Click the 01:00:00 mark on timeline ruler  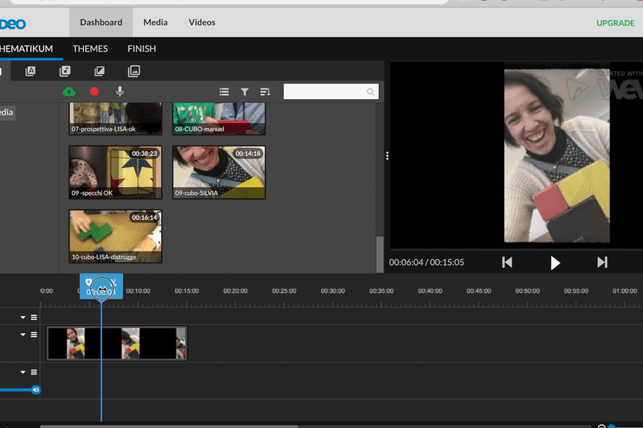click(625, 291)
